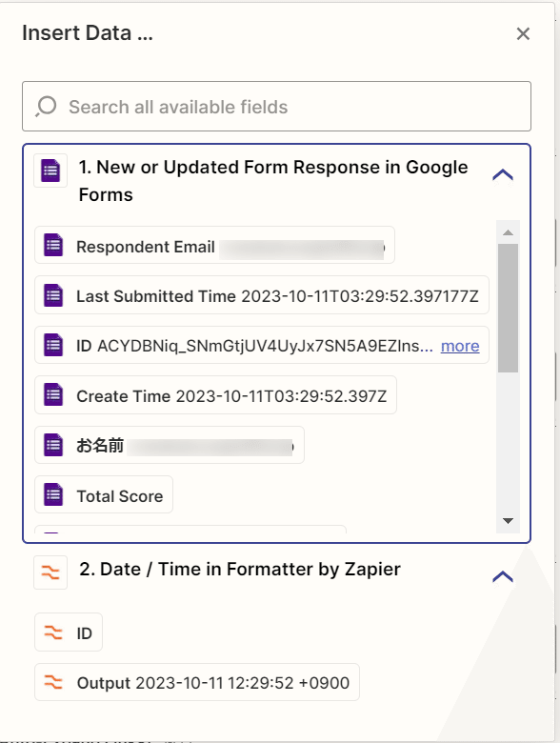Click the Formatter icon on Output field
Viewport: 560px width, 743px height.
coord(53,682)
